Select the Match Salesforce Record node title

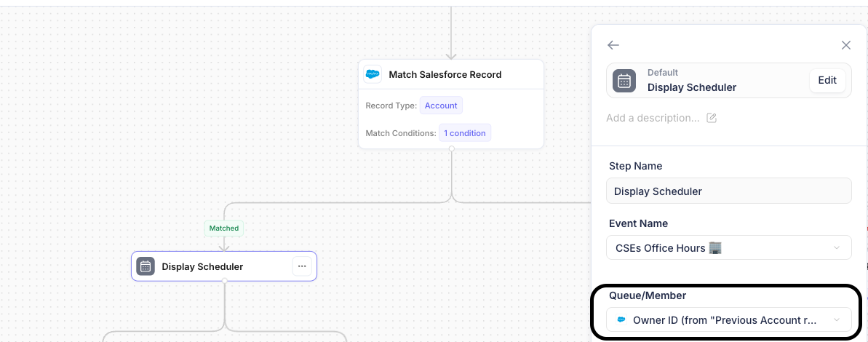(445, 74)
